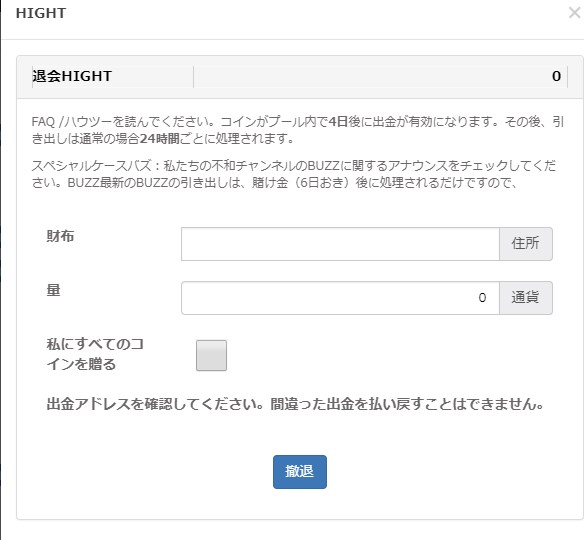The image size is (584, 540).
Task: Close the HIGHT dialog with the X
Action: tap(575, 13)
